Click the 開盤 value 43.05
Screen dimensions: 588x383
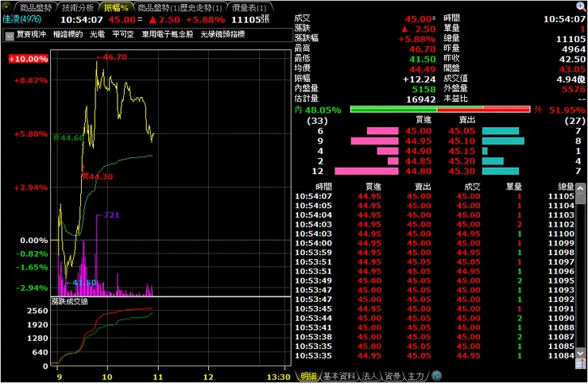coord(572,69)
